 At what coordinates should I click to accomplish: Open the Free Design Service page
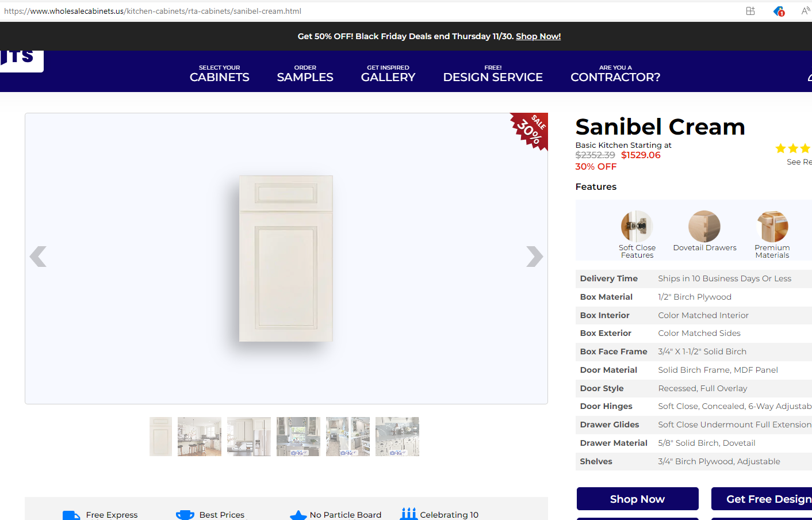coord(493,74)
